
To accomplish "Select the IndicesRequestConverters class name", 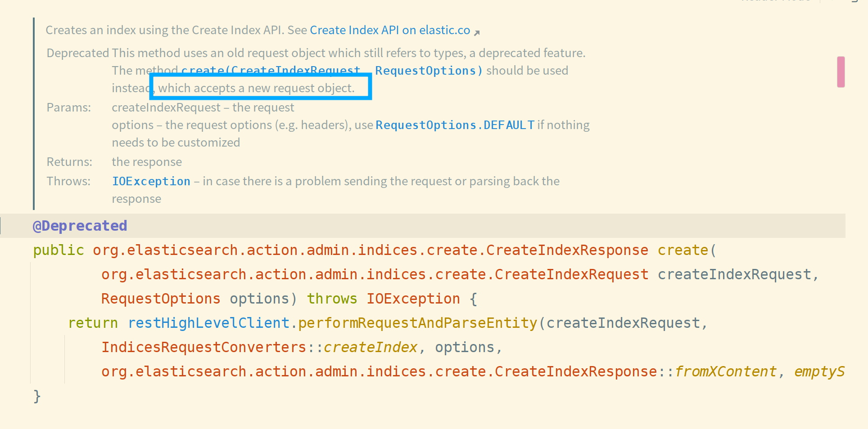I will pyautogui.click(x=205, y=347).
